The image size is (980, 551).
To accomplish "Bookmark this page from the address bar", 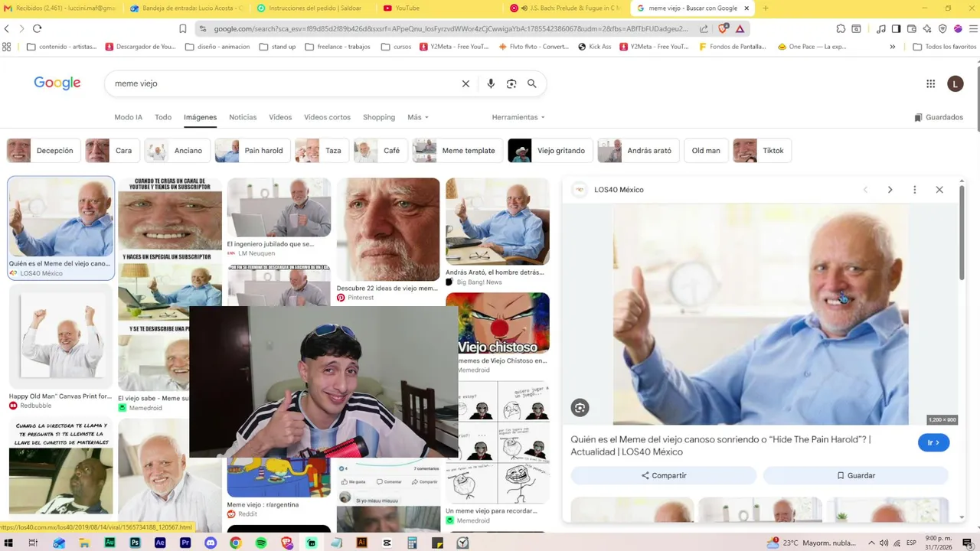I will point(182,29).
